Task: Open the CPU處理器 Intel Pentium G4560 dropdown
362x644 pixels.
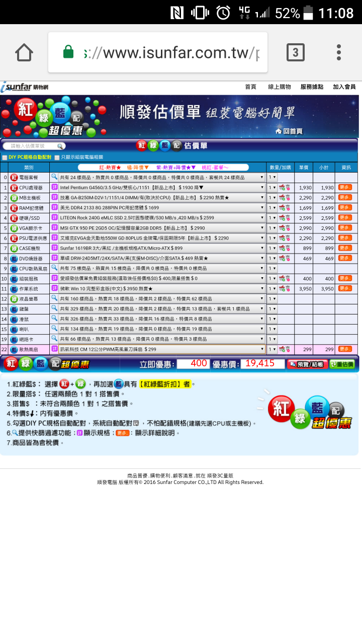Action: tap(162, 188)
